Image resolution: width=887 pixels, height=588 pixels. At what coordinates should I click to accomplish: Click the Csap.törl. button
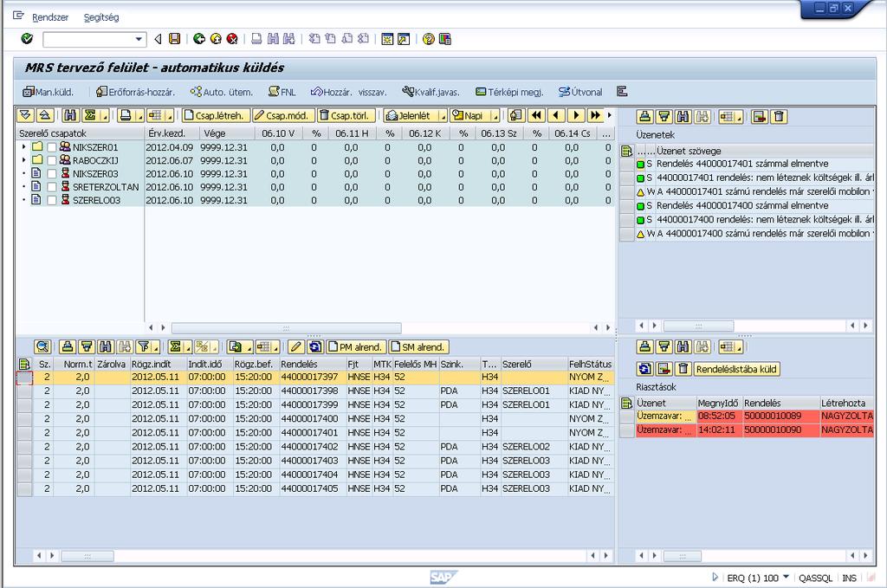346,116
